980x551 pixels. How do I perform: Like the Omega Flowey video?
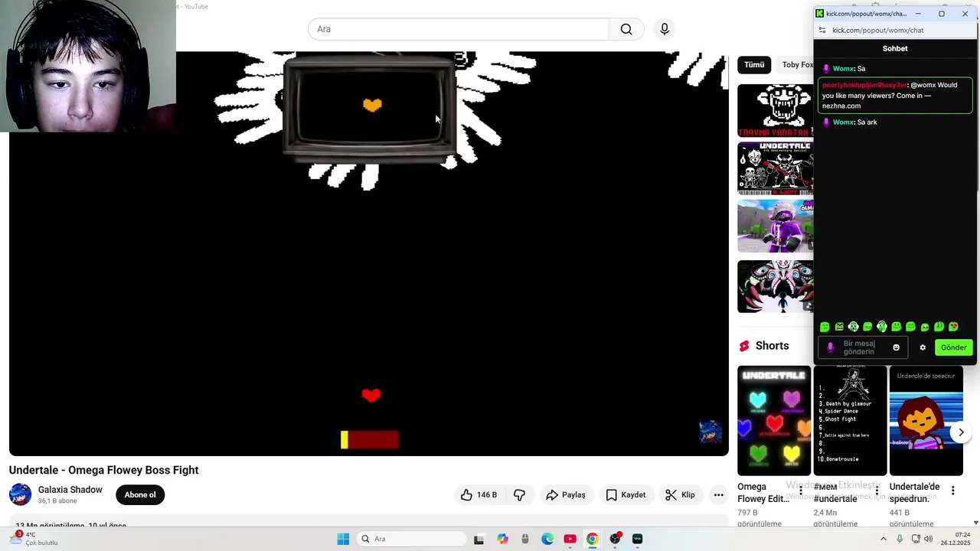click(x=479, y=495)
